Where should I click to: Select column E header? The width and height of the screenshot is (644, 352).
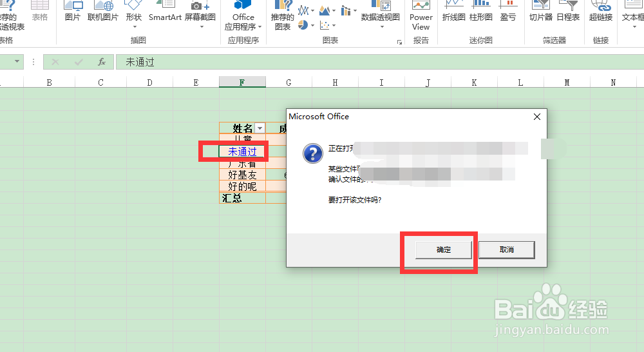pos(196,83)
